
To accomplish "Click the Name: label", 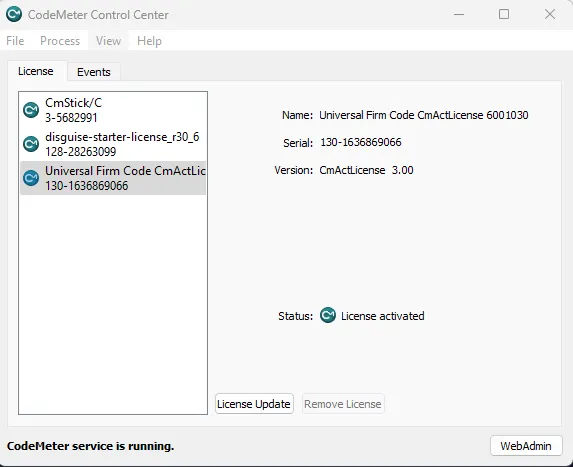I will point(297,115).
